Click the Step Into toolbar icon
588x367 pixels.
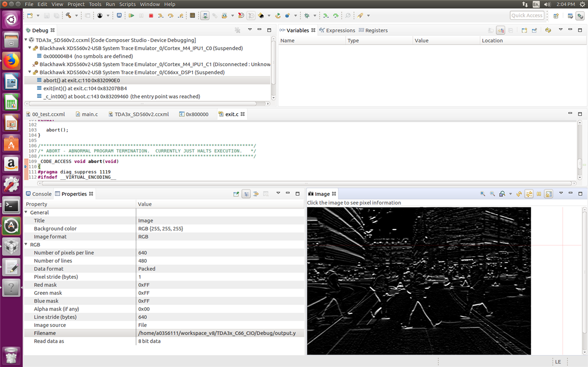[161, 16]
